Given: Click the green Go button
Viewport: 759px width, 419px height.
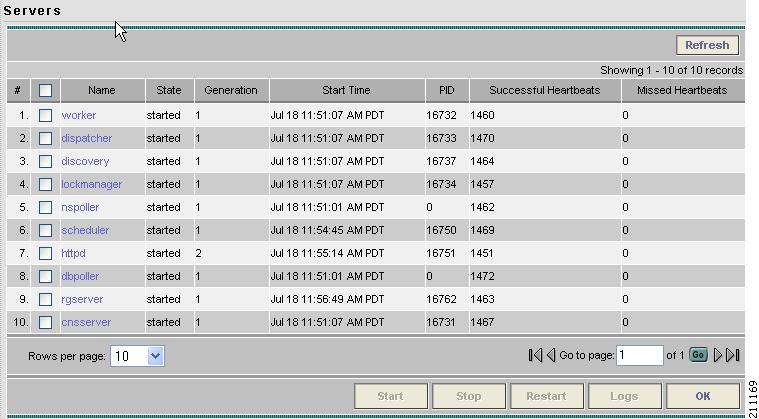Looking at the screenshot, I should click(698, 355).
